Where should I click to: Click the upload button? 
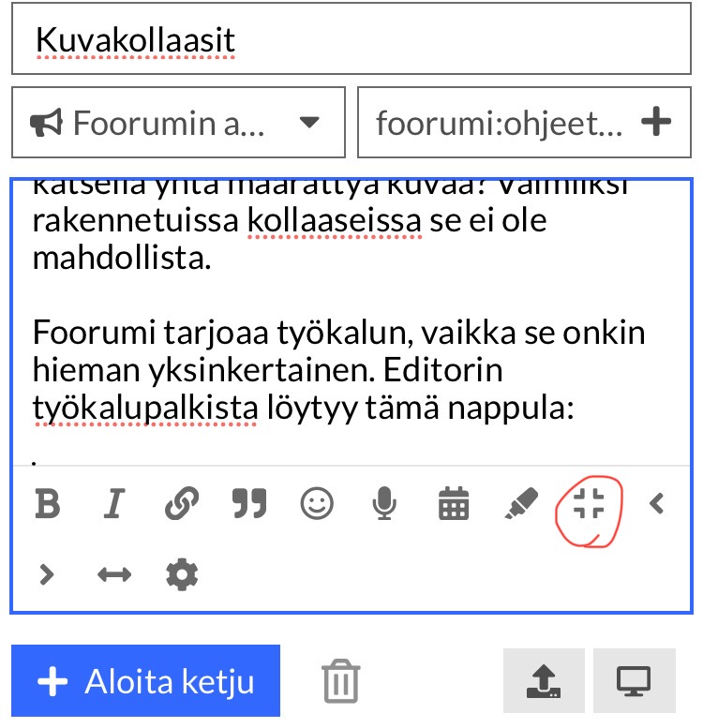tap(544, 681)
